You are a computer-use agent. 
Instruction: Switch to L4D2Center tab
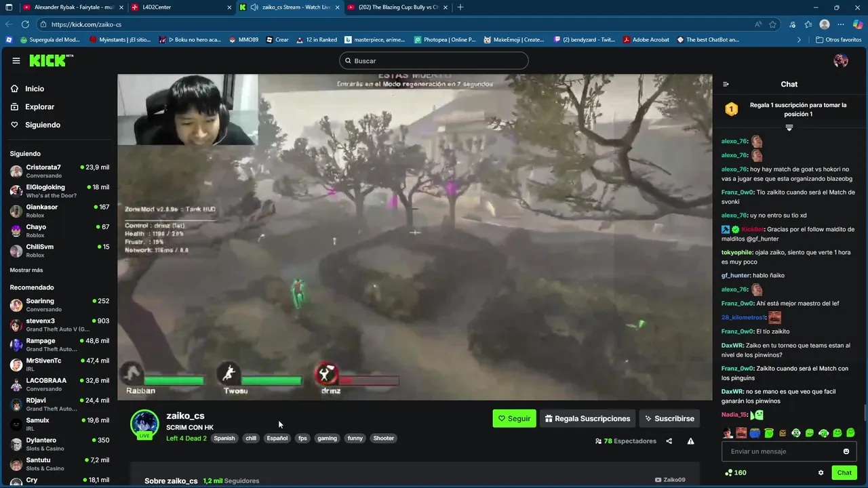pos(180,7)
